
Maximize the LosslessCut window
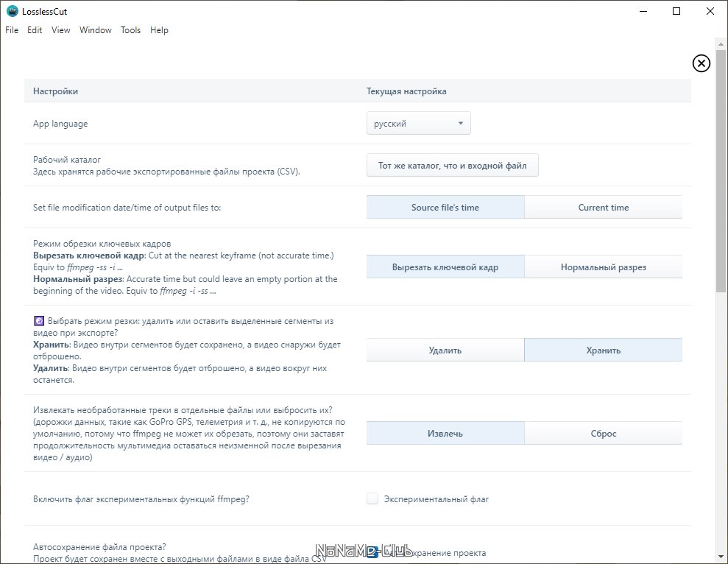click(676, 11)
